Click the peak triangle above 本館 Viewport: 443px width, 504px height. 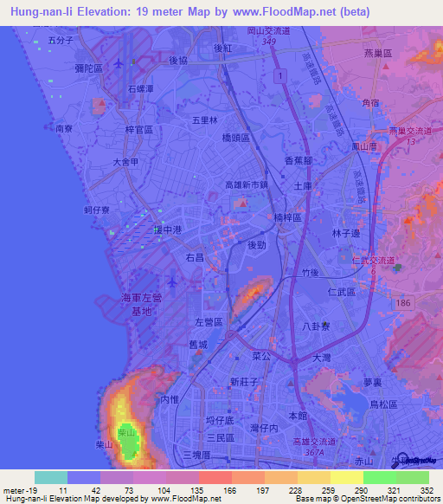pos(291,383)
